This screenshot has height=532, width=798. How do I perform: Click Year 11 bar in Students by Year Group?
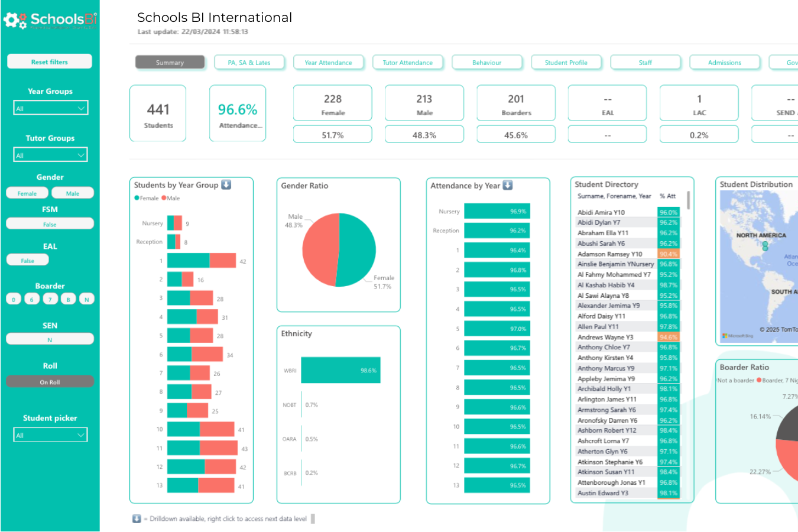pyautogui.click(x=202, y=448)
